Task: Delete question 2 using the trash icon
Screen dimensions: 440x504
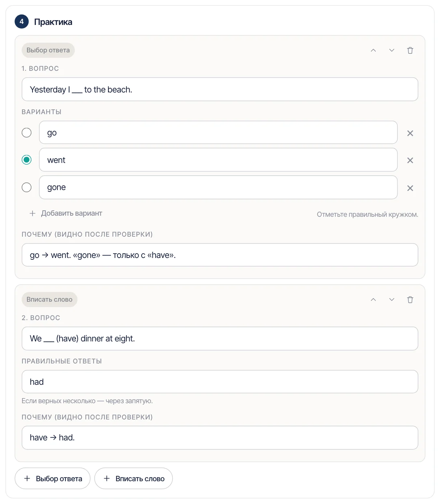Action: click(x=410, y=300)
